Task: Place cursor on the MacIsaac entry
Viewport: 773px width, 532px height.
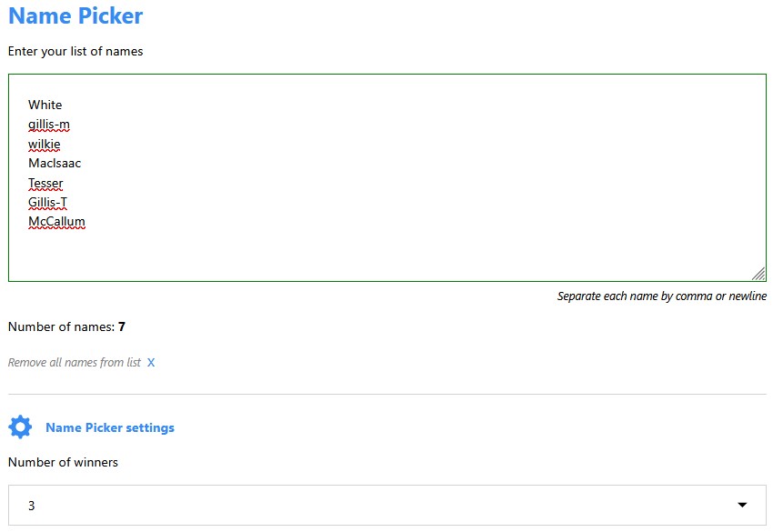Action: click(55, 164)
